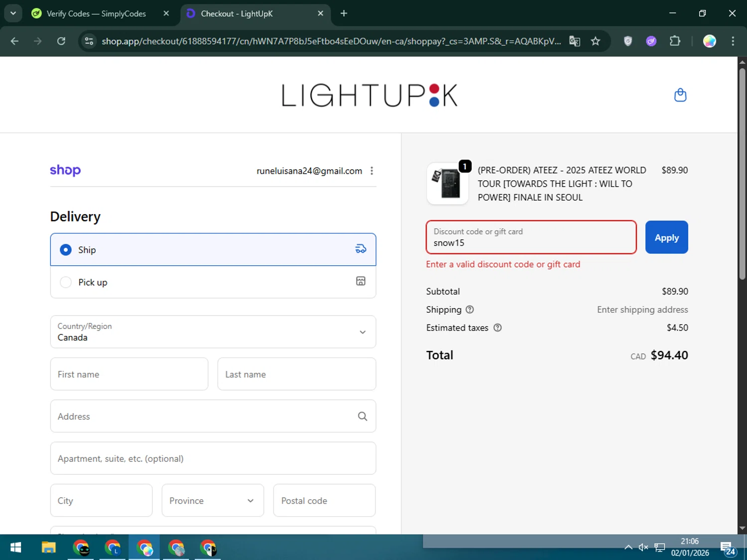Close the Verify Codes SimplyCodes tab
The height and width of the screenshot is (560, 747).
pyautogui.click(x=166, y=13)
